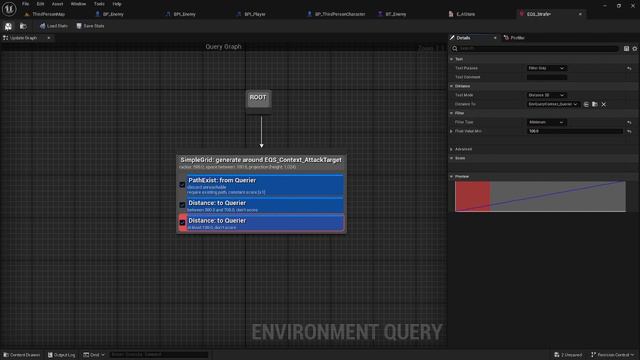This screenshot has width=640, height=360.
Task: Switch to the BP_ThirdPersonCharacter tab
Action: coord(340,14)
